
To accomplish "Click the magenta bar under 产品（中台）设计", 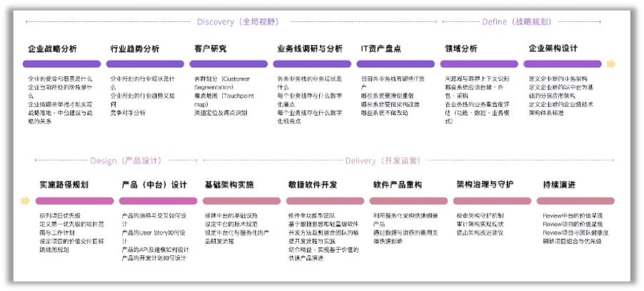I will [158, 200].
